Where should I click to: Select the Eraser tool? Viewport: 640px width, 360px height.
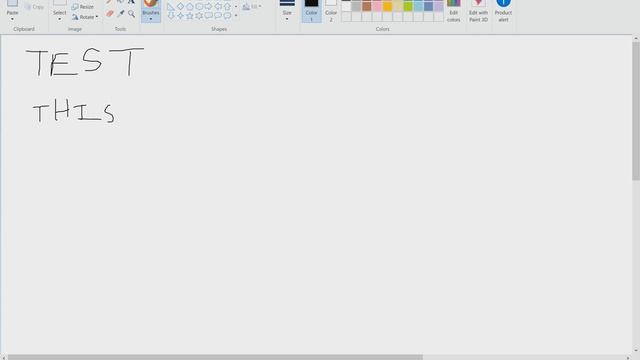pyautogui.click(x=110, y=14)
